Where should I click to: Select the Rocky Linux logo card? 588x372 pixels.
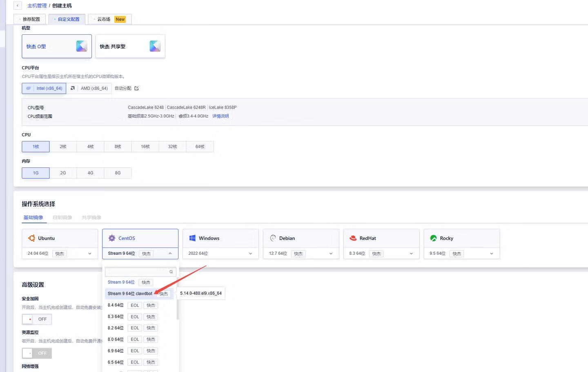tap(433, 238)
